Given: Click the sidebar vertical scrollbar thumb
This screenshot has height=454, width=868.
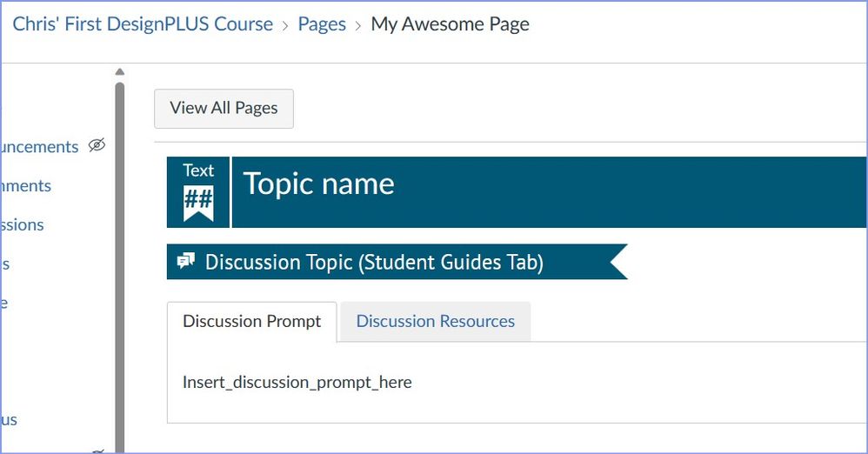Looking at the screenshot, I should point(120,261).
